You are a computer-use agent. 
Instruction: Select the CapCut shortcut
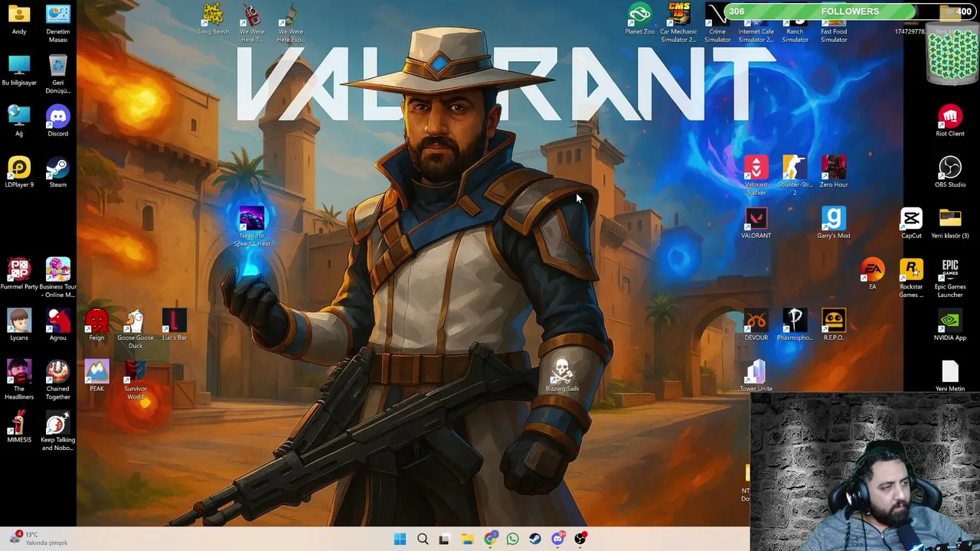[911, 224]
